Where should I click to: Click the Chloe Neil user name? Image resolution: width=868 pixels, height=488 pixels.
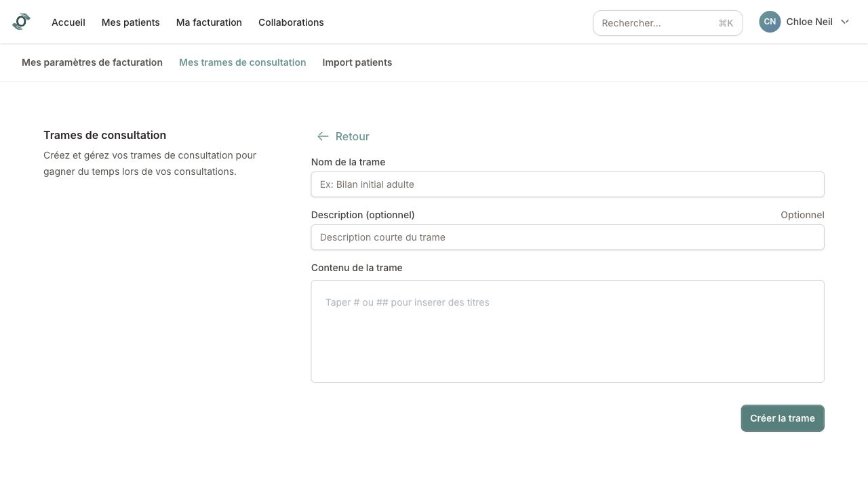(810, 22)
